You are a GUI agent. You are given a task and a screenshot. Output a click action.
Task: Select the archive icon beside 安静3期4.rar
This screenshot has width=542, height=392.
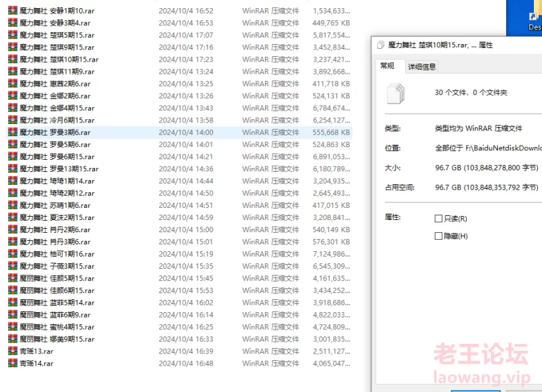pos(13,22)
